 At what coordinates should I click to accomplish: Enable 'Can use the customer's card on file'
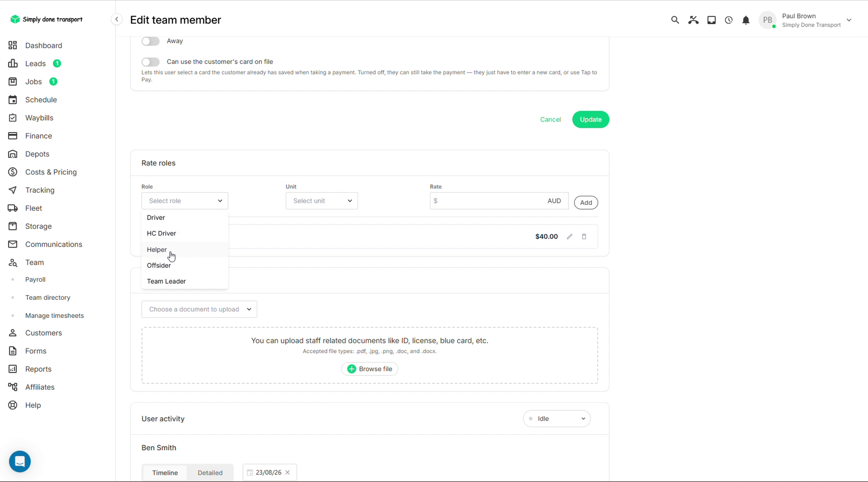(150, 62)
